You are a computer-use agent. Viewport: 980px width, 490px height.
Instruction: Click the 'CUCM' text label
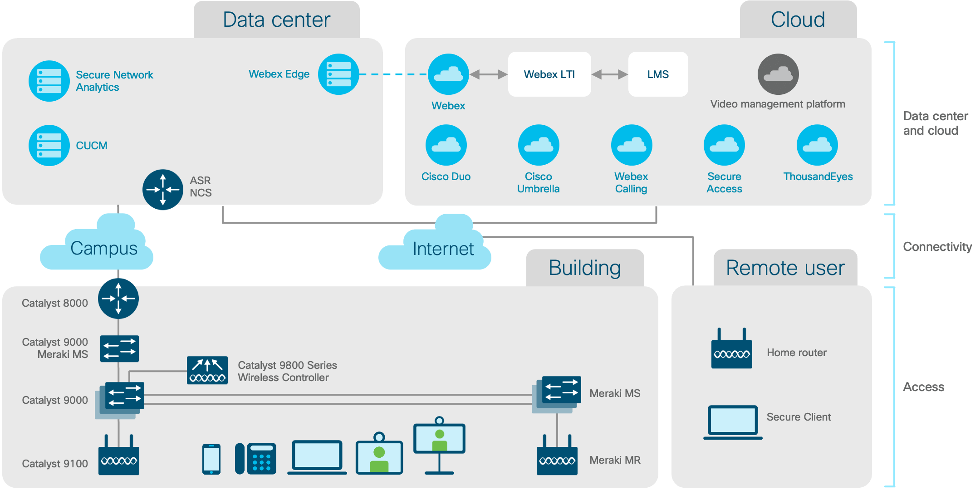pyautogui.click(x=92, y=146)
